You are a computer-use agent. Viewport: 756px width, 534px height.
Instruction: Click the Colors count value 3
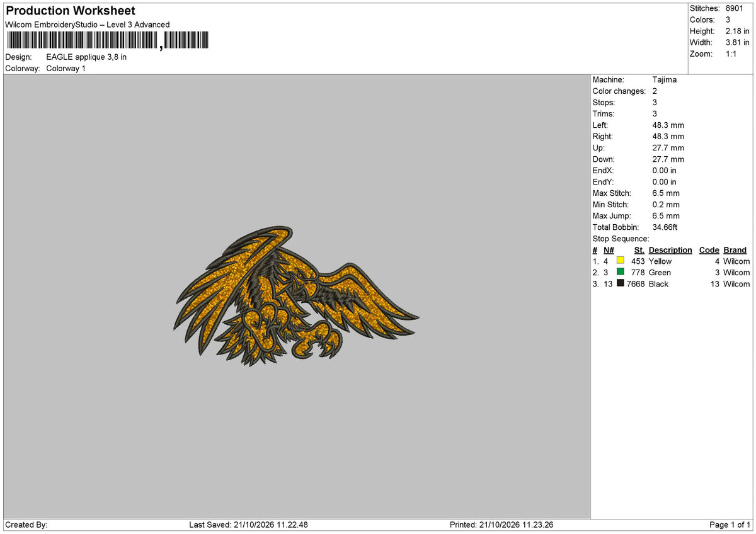point(728,20)
